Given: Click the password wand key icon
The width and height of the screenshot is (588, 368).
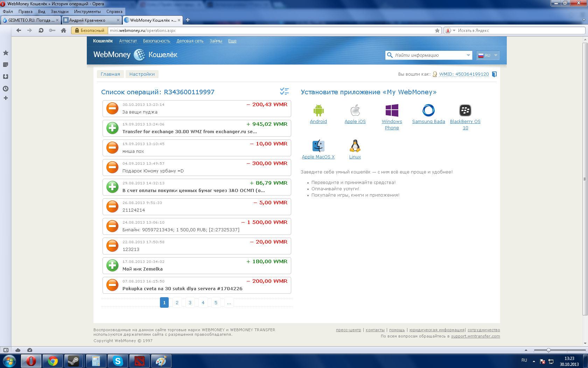Looking at the screenshot, I should 52,30.
